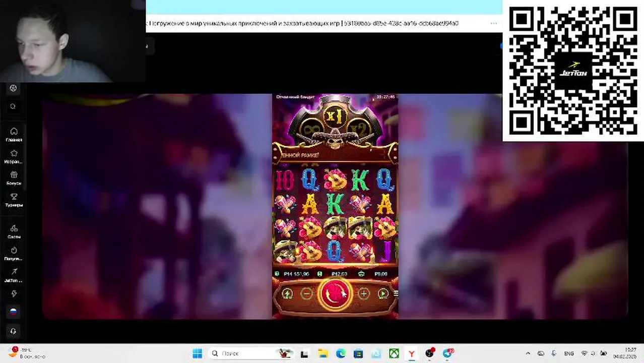The width and height of the screenshot is (644, 363).
Task: Open the network Wi-Fi tray icon
Action: 585,353
